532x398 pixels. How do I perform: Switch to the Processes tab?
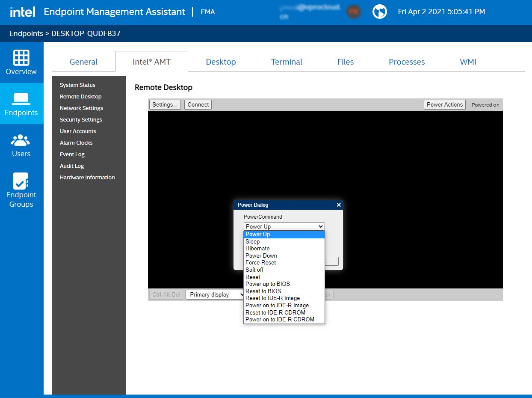[x=406, y=62]
